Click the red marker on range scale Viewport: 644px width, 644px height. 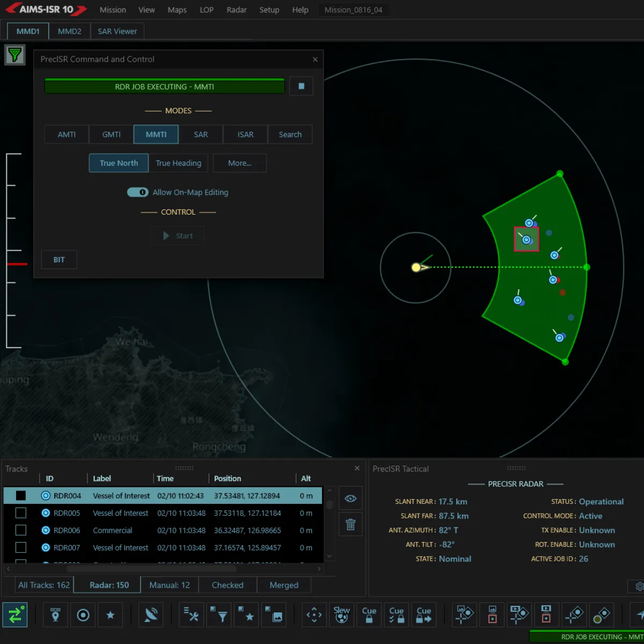point(17,264)
